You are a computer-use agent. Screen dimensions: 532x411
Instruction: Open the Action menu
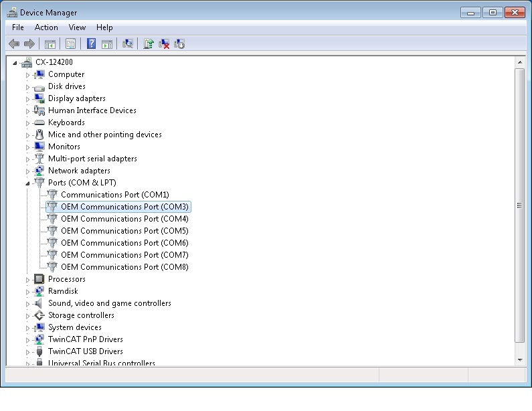click(46, 27)
